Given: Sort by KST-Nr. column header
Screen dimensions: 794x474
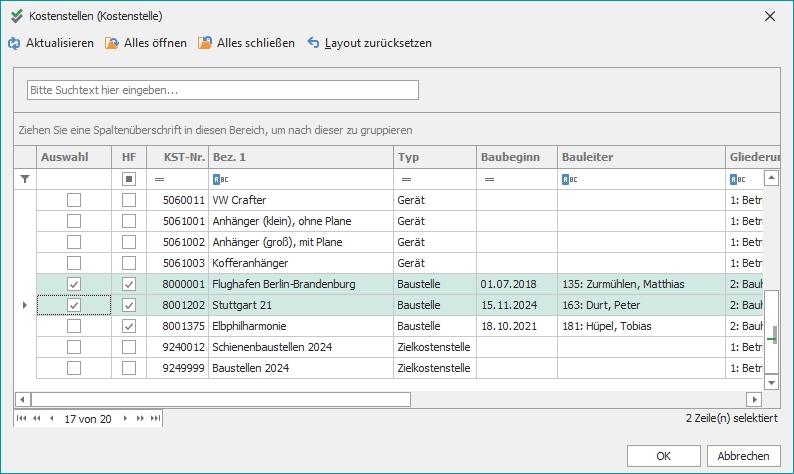Looking at the screenshot, I should click(176, 157).
